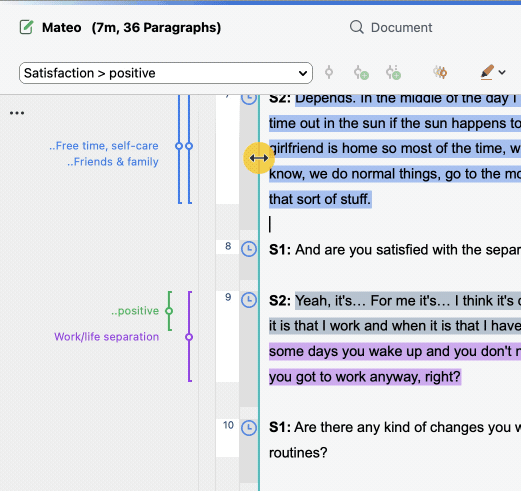Click the timestamp clock for paragraph 9

tap(249, 300)
